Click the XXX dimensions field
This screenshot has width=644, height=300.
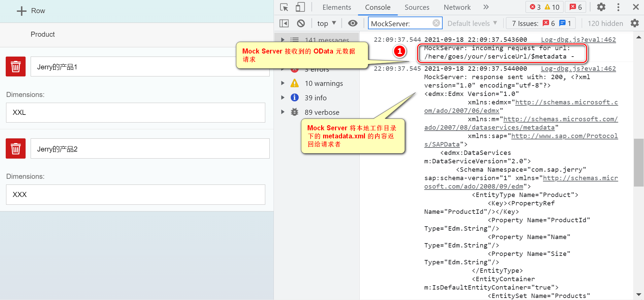[x=135, y=195]
